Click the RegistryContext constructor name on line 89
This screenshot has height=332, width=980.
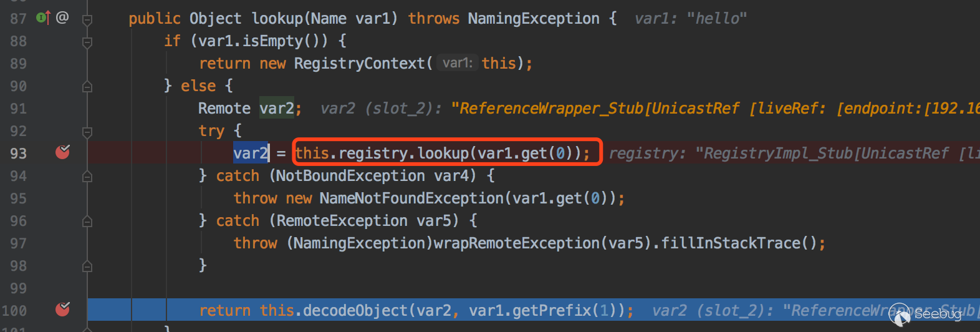359,63
